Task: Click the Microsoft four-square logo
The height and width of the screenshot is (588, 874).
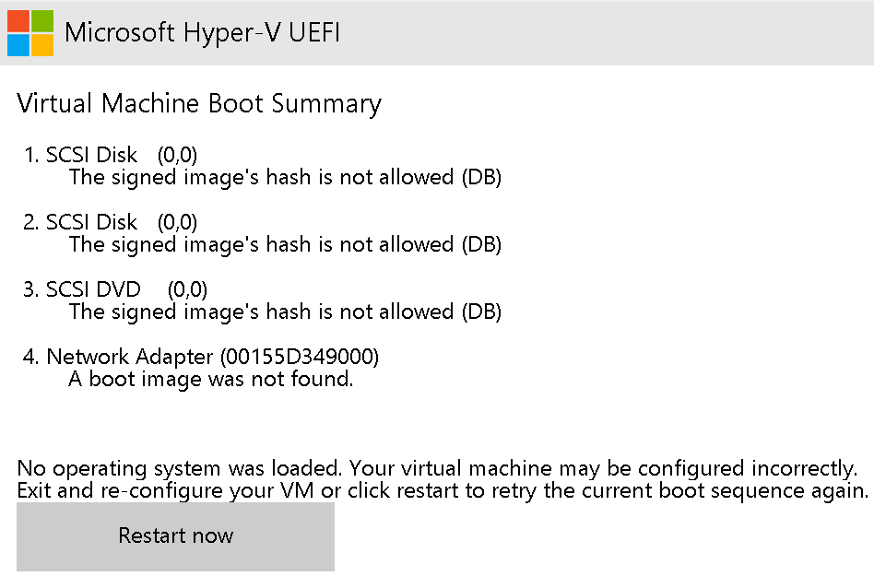Action: 32,33
